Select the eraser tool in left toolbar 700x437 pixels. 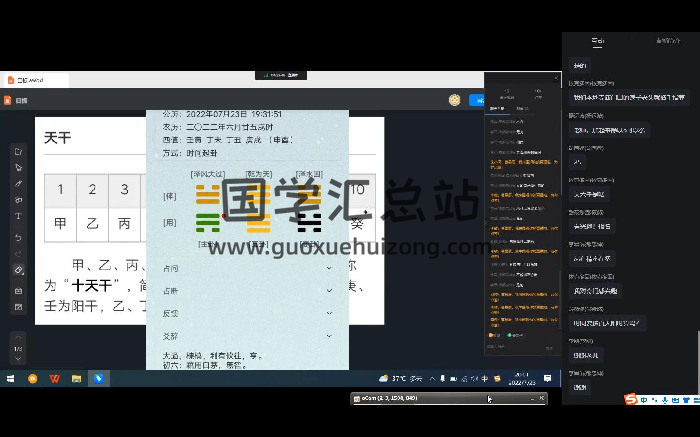coord(18,270)
